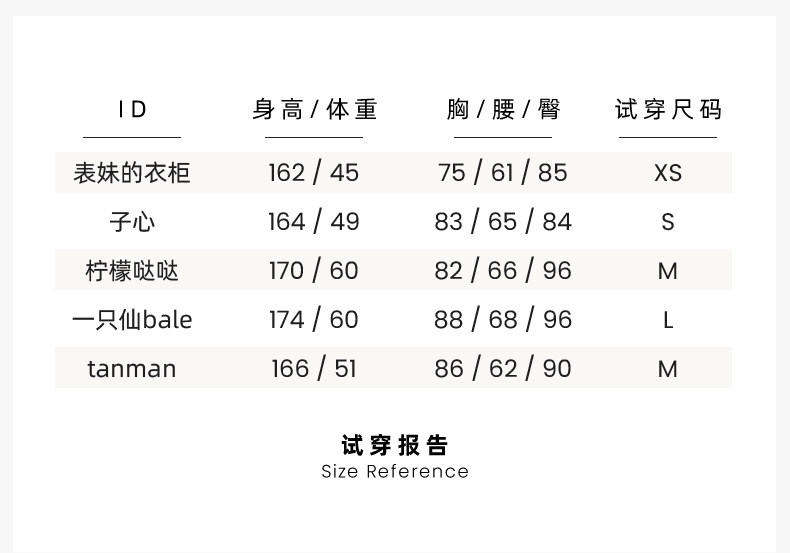This screenshot has width=790, height=553.
Task: Click the 胸/腰/臀 column header
Action: click(x=503, y=109)
